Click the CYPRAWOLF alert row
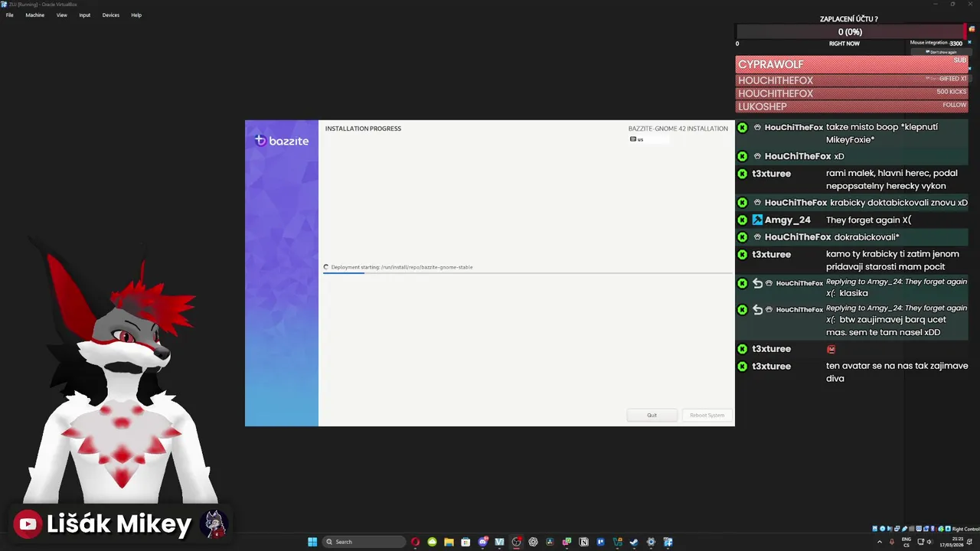980x551 pixels. pos(851,64)
